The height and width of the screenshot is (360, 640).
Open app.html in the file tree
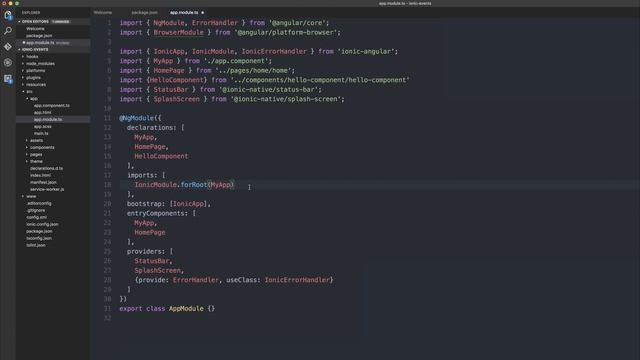click(x=42, y=112)
